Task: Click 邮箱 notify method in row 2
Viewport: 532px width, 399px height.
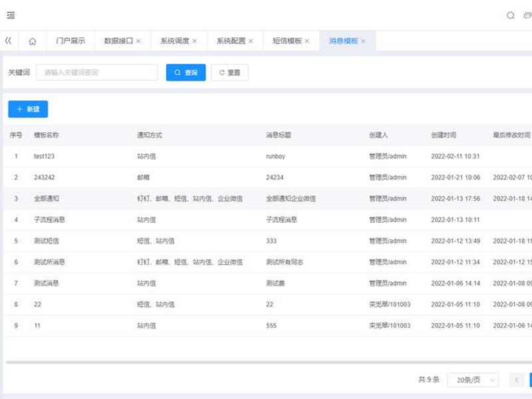Action: (143, 178)
